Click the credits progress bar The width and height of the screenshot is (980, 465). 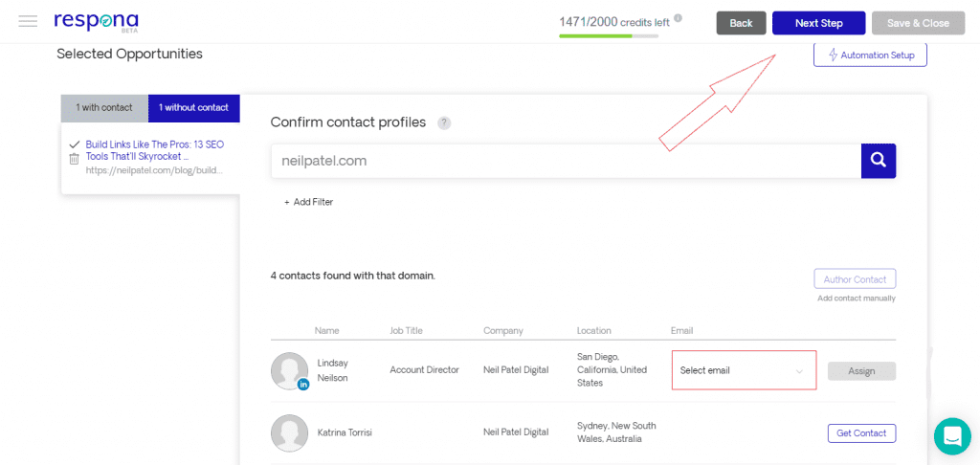[608, 35]
